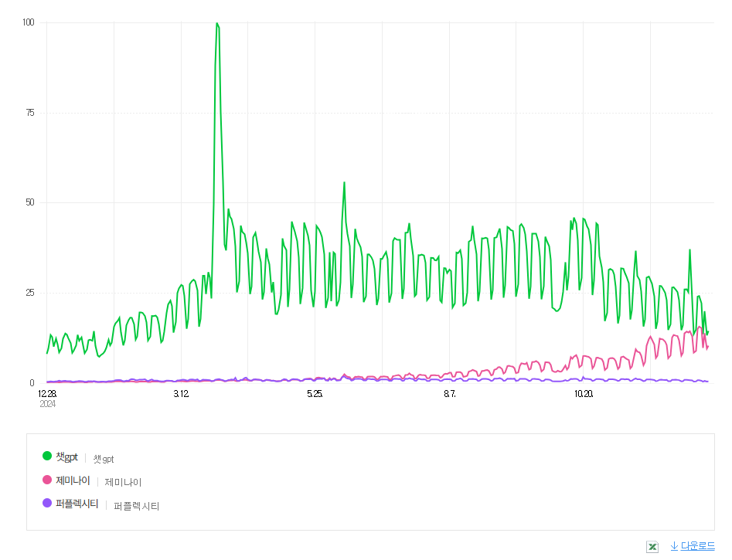Click the green line's peak at 100

click(217, 23)
